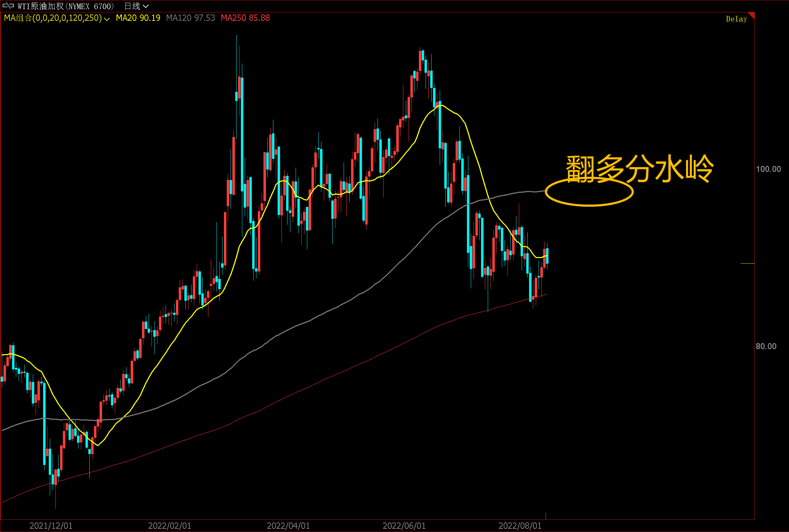Click the yellow Delay status label
Viewport: 789px width, 532px height.
click(x=736, y=19)
